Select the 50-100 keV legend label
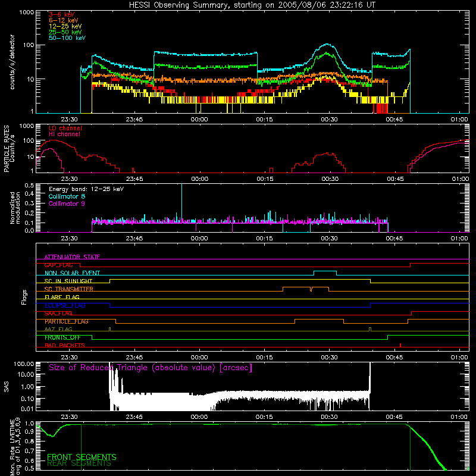This screenshot has width=476, height=476. click(67, 38)
